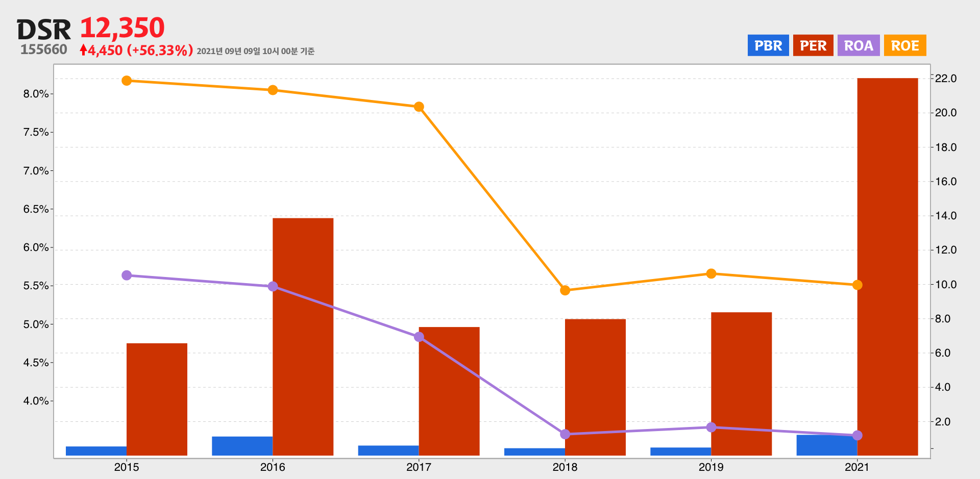Click the 2021 blue PBR bar
Image resolution: width=980 pixels, height=479 pixels.
click(827, 445)
